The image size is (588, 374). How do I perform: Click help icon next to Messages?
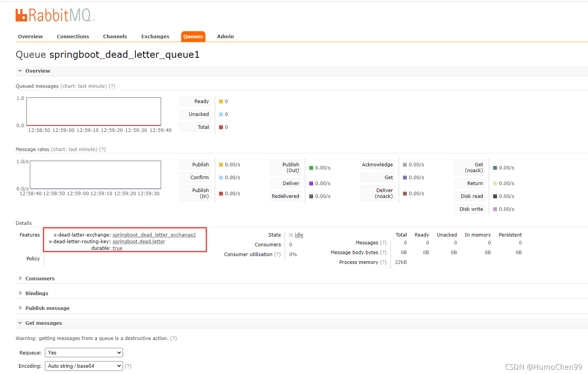(x=383, y=242)
